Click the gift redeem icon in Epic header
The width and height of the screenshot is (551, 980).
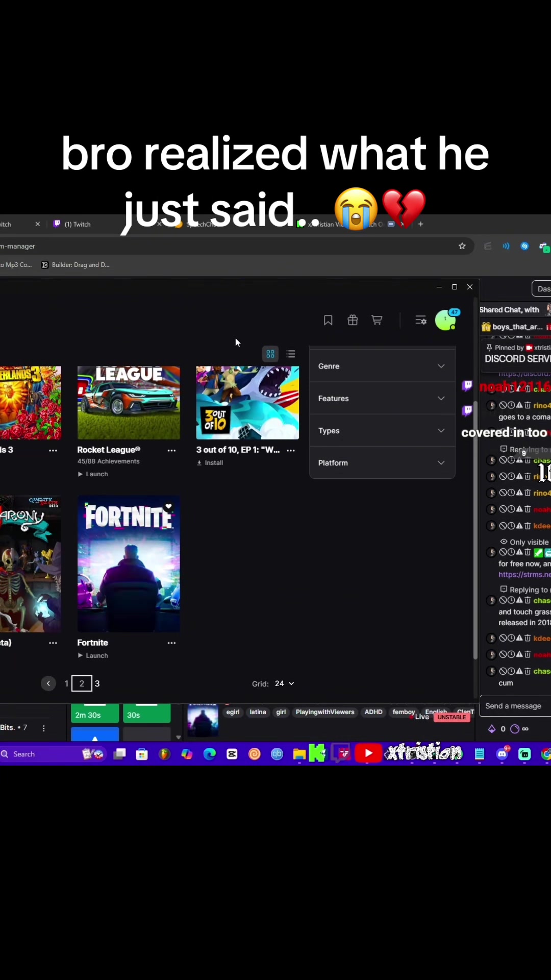(x=353, y=320)
